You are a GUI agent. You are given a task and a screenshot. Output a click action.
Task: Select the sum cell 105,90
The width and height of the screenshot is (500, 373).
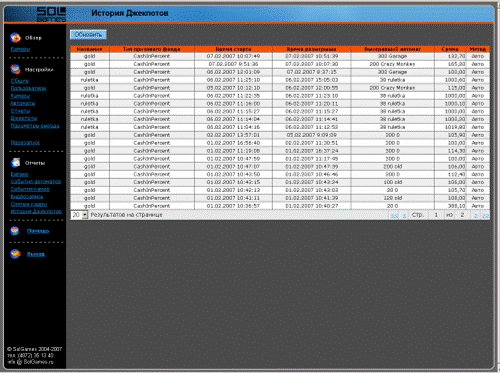point(450,135)
